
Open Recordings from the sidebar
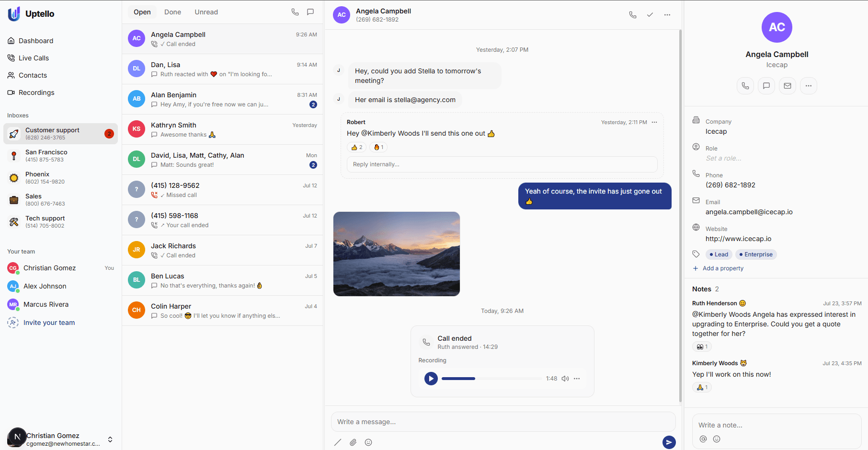[36, 92]
